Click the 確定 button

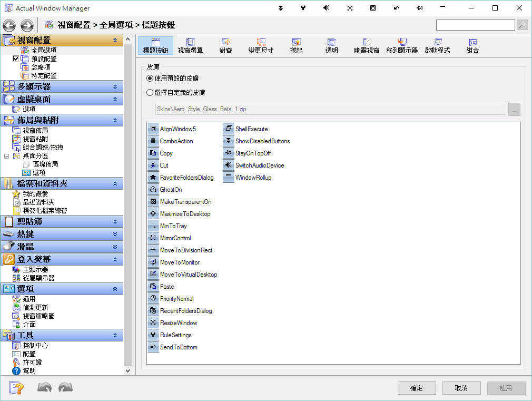[417, 388]
